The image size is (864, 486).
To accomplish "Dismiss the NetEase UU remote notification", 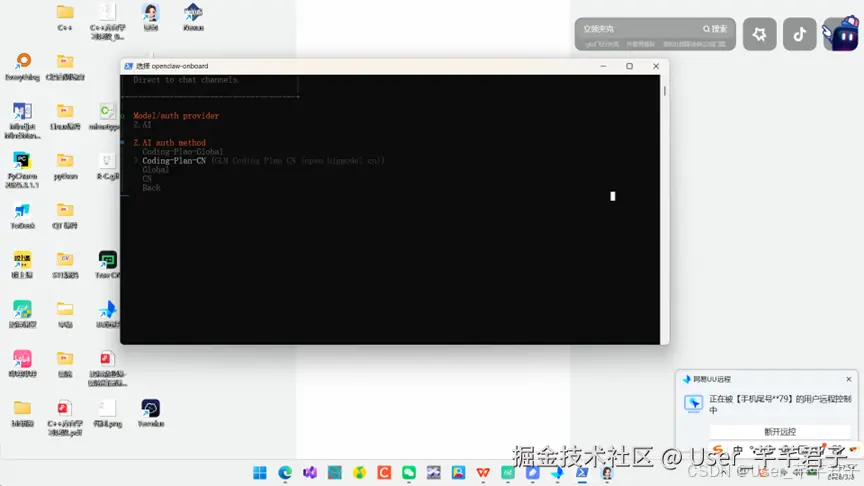I will (849, 379).
